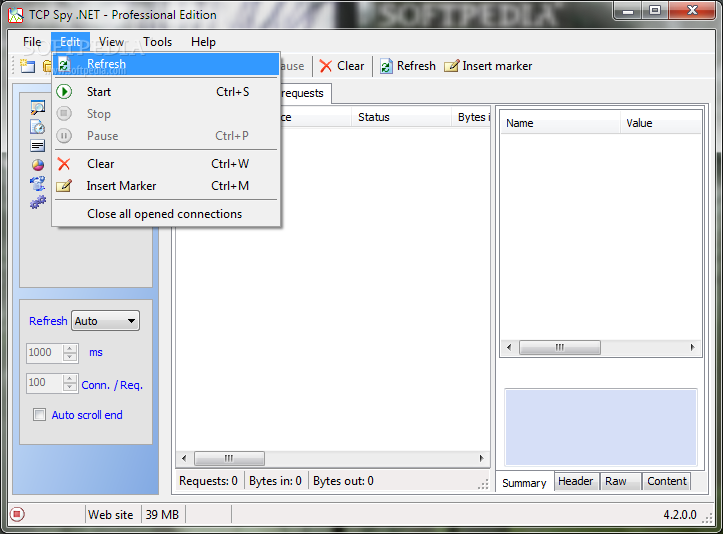The width and height of the screenshot is (723, 534).
Task: Click the Name/Value panel scrollbar thumb
Action: click(x=560, y=347)
